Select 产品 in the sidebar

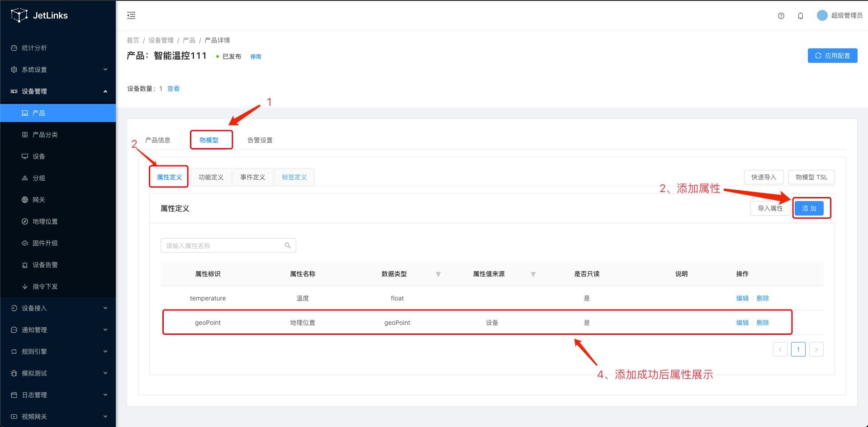58,113
